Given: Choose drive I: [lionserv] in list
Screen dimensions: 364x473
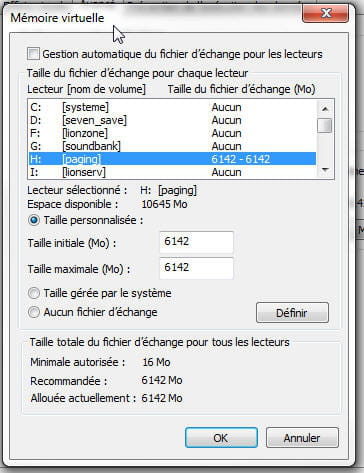Looking at the screenshot, I should [x=172, y=172].
